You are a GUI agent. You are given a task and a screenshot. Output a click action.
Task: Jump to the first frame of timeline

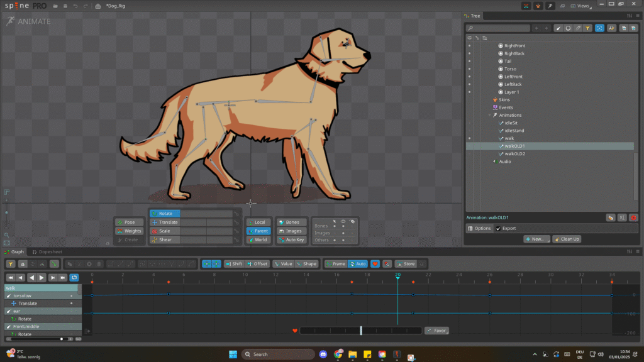[x=11, y=277]
